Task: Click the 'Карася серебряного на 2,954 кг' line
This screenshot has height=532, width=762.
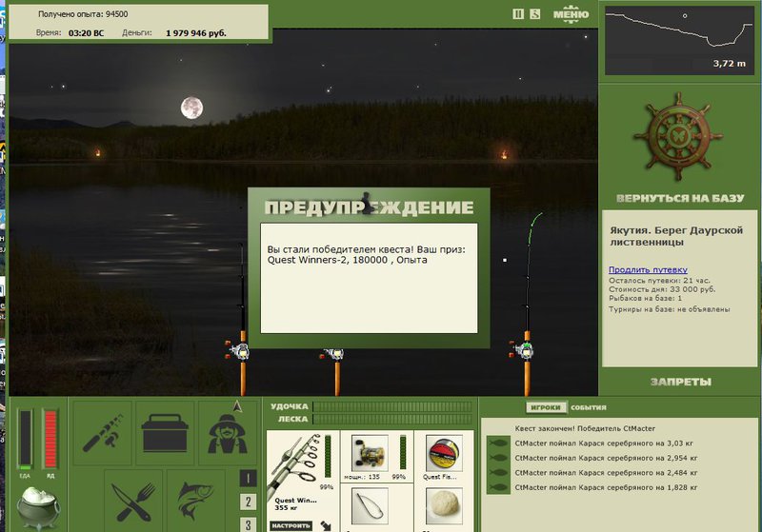Action: (x=606, y=458)
